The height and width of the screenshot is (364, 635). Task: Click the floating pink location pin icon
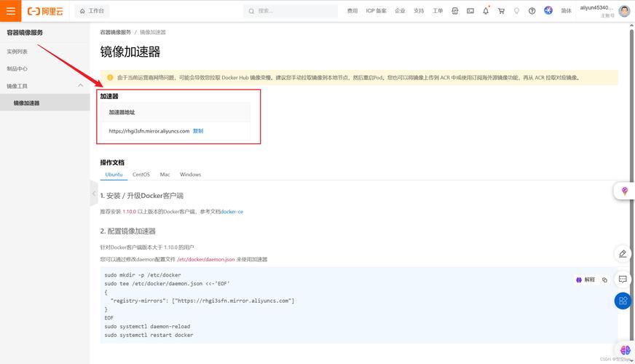[x=625, y=191]
